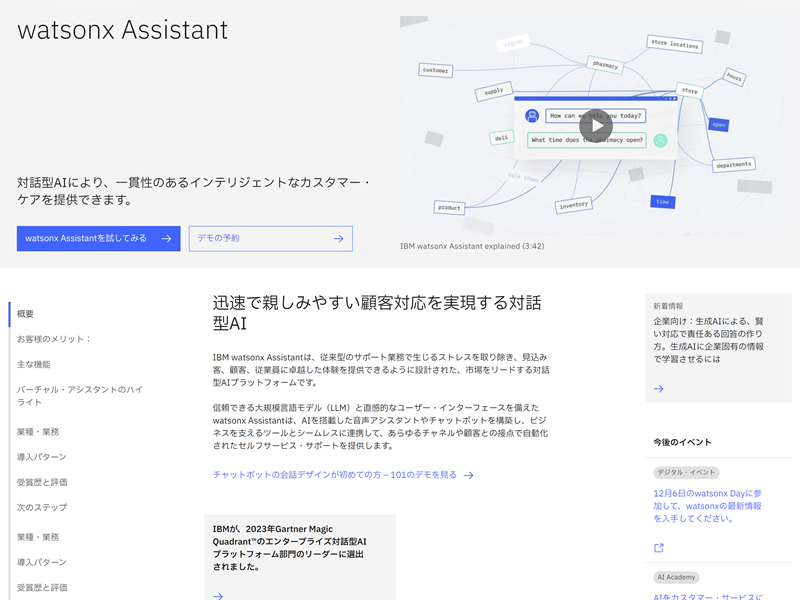Click the デジタル・イベント tag
Screen dimensions: 800x600
point(686,472)
